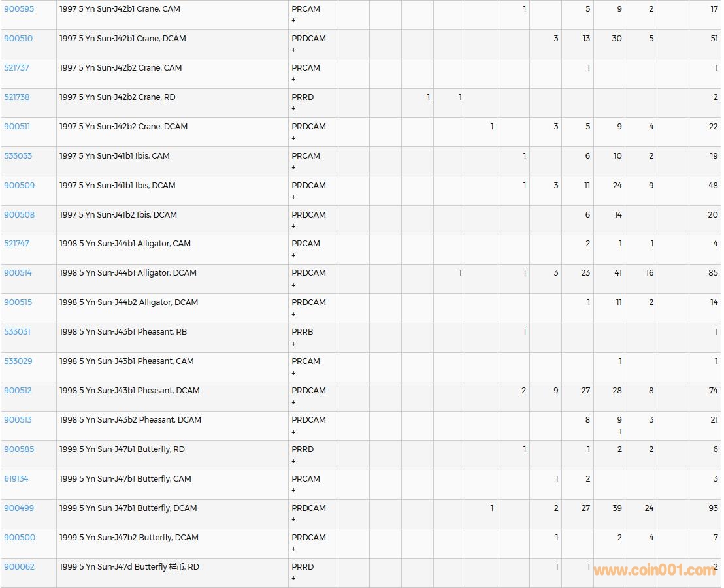
Task: Expand plus sign in 900512 Pheasant DCAM row
Action: [293, 402]
